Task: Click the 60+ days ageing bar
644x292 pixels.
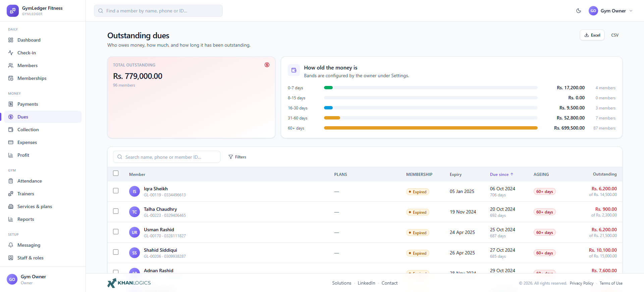Action: pos(431,128)
